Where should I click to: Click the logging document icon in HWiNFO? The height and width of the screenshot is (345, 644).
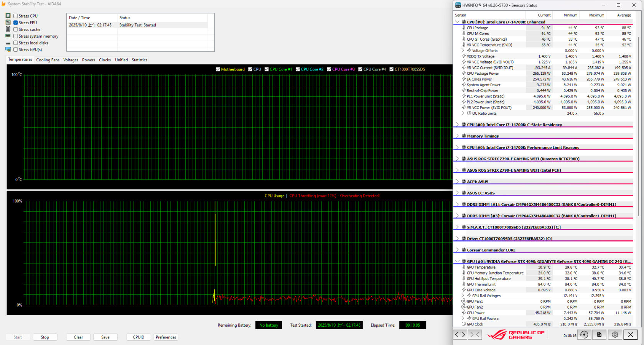(599, 335)
